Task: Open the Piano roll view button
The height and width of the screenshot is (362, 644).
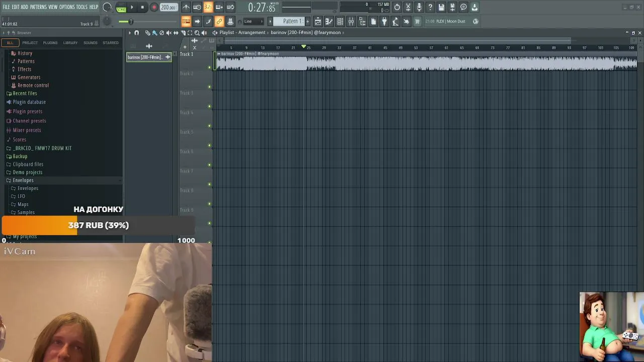Action: (x=329, y=21)
